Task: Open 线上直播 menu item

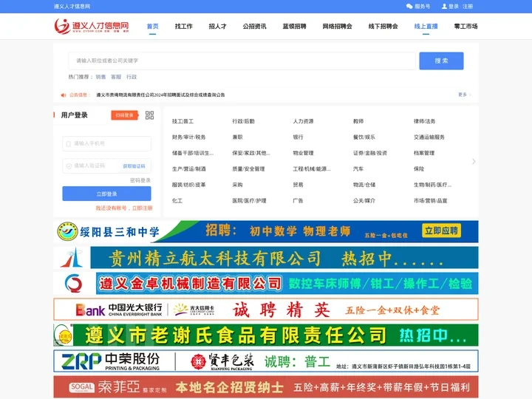Action: click(x=426, y=26)
